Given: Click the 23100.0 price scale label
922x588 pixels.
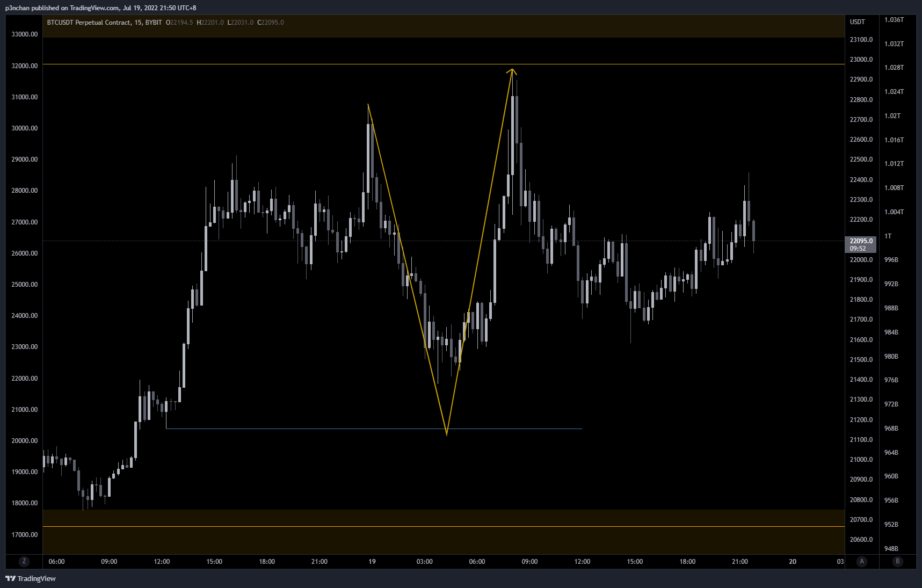Looking at the screenshot, I should 861,40.
